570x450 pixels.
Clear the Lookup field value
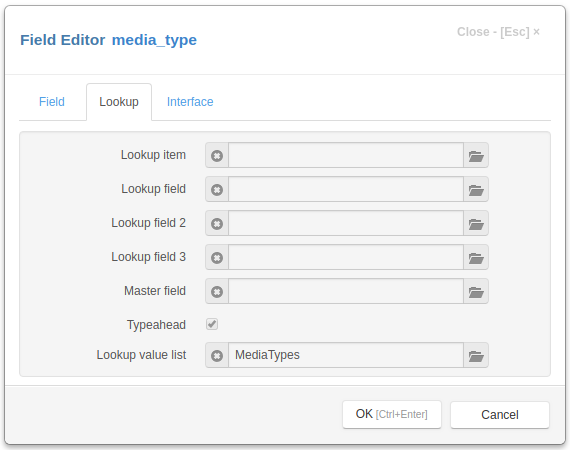point(217,189)
